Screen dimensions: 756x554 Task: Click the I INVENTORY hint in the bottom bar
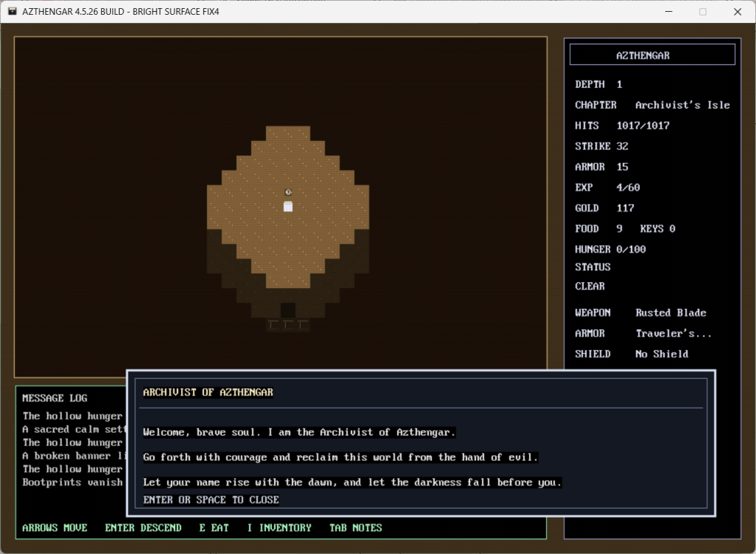pyautogui.click(x=279, y=527)
